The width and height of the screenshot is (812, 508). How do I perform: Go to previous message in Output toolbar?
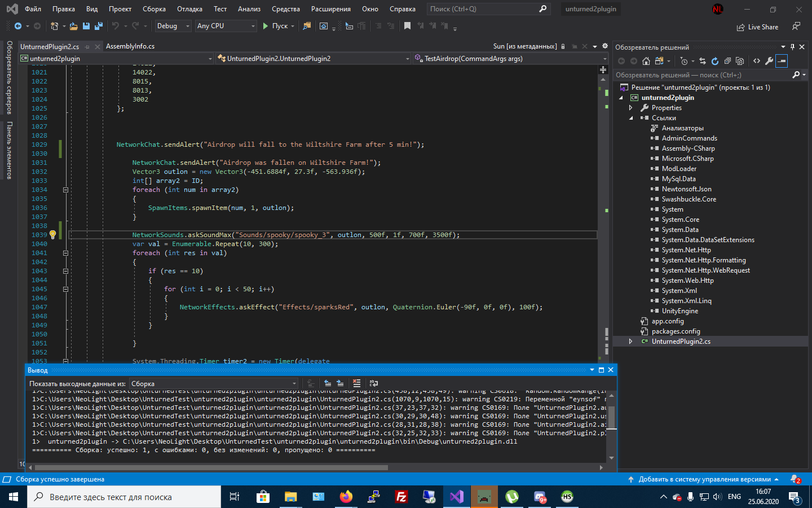tap(328, 383)
